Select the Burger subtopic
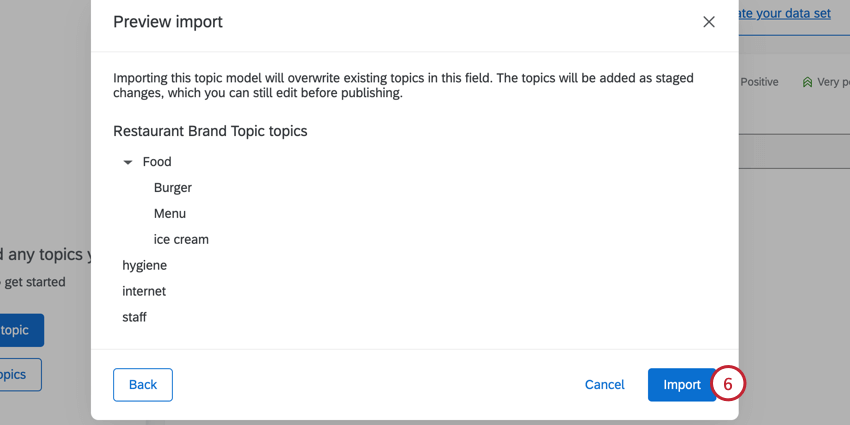The image size is (850, 425). pos(172,188)
